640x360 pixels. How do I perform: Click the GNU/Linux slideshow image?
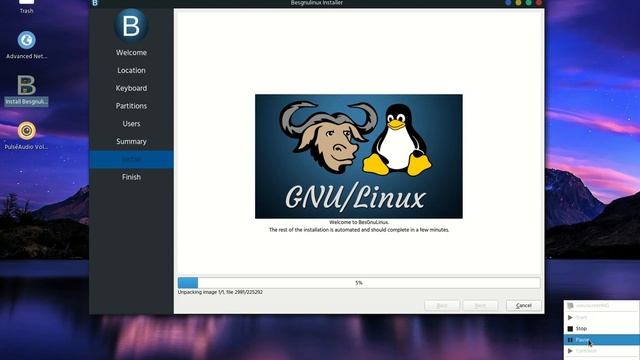[x=359, y=156]
